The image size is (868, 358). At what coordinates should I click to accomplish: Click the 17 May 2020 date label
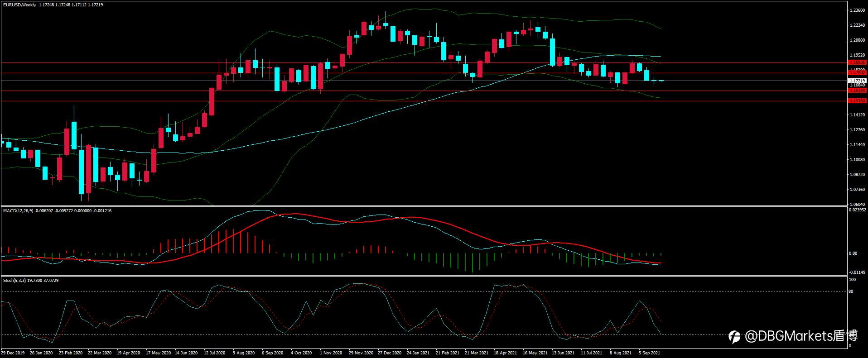[x=158, y=353]
